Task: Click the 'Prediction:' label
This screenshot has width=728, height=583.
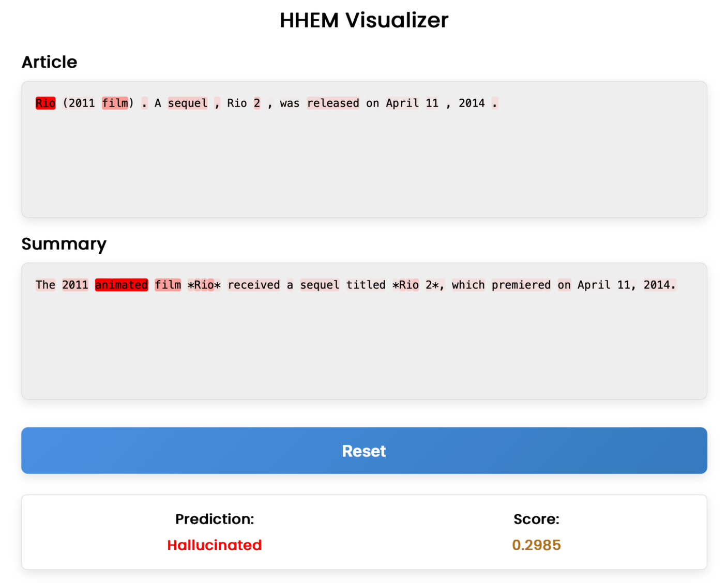Action: (x=214, y=519)
